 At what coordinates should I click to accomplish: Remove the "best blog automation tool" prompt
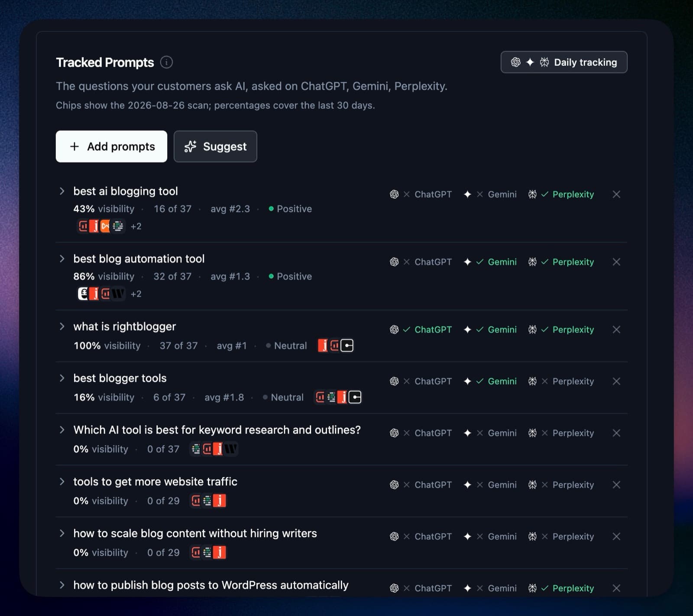coord(616,262)
